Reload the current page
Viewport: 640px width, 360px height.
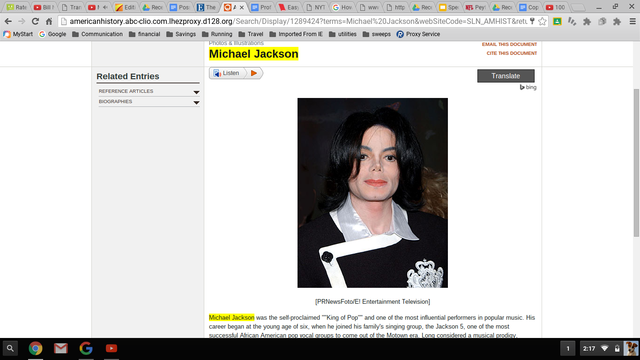point(36,21)
